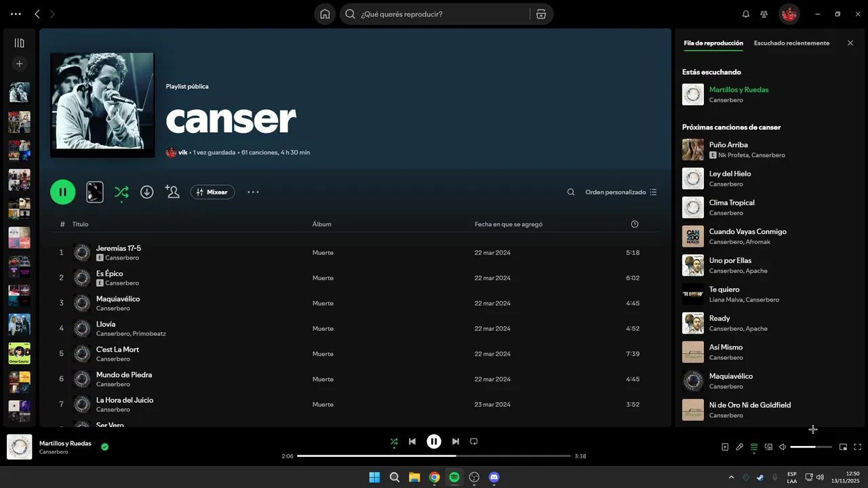
Task: Enter full screen mode
Action: 858,447
